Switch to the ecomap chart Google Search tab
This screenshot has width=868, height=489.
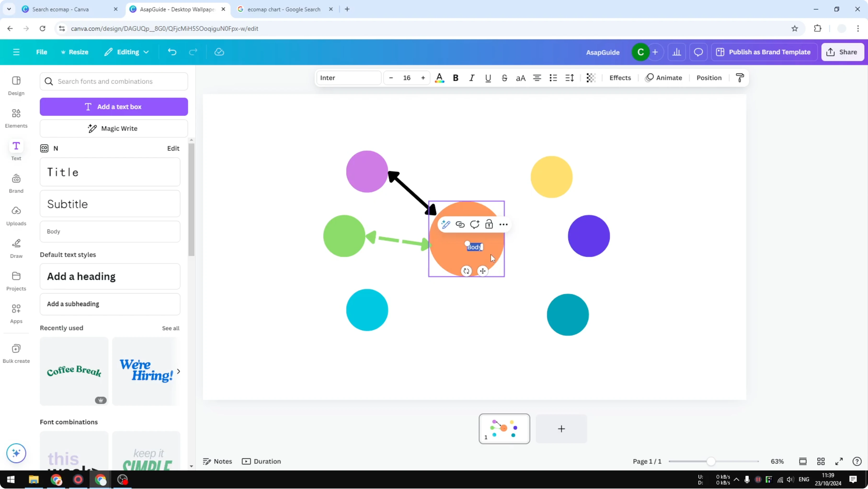click(x=283, y=9)
